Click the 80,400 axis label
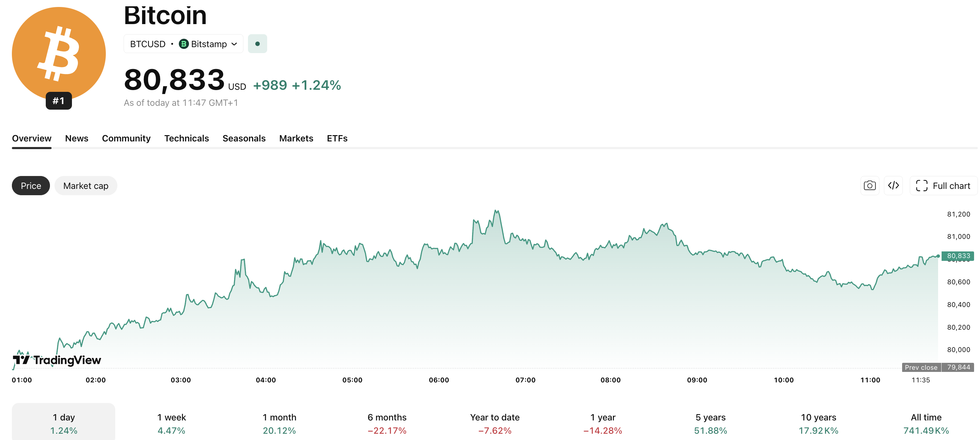Viewport: 980px width, 440px height. pos(958,305)
